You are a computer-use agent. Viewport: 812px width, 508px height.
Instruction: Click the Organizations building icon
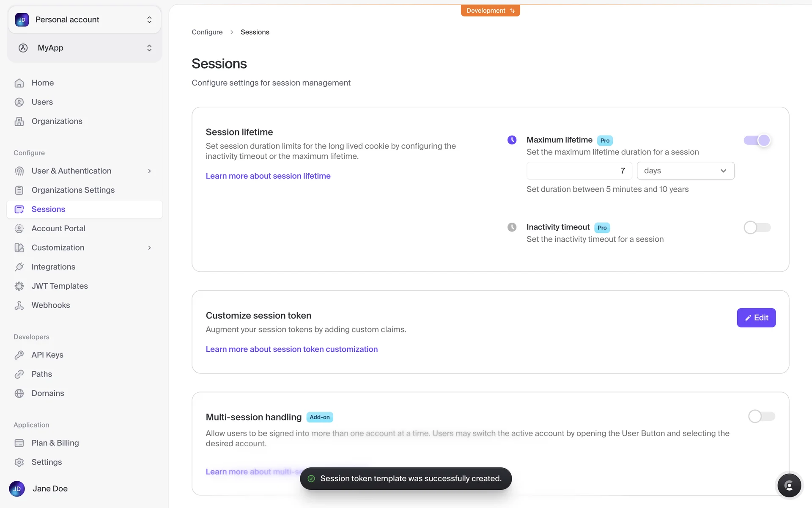(19, 121)
